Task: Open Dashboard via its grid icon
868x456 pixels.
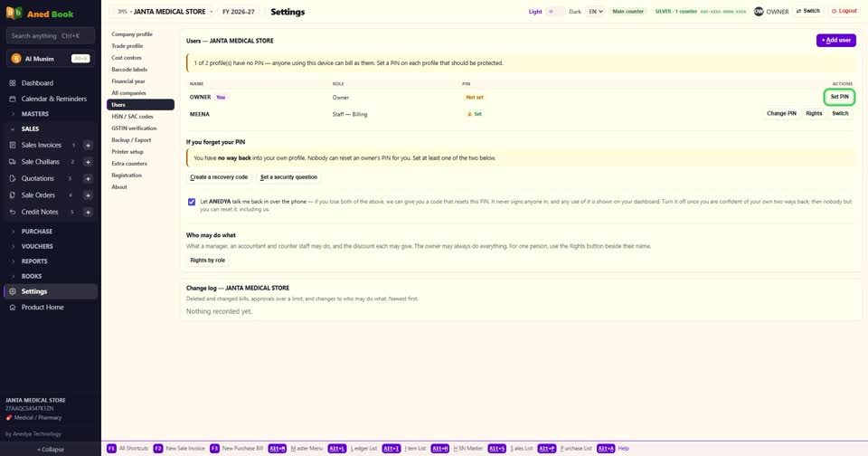Action: [x=12, y=83]
